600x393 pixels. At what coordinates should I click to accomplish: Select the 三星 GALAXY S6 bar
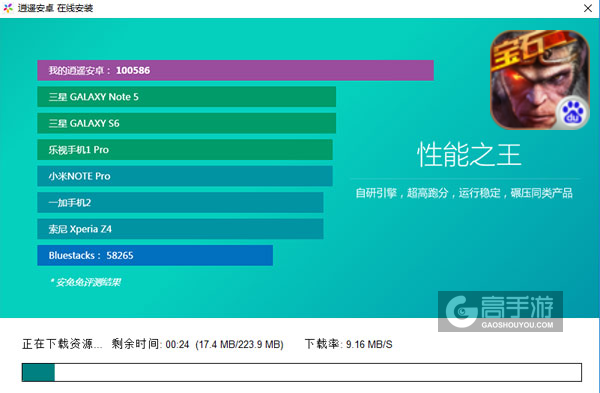(x=186, y=123)
